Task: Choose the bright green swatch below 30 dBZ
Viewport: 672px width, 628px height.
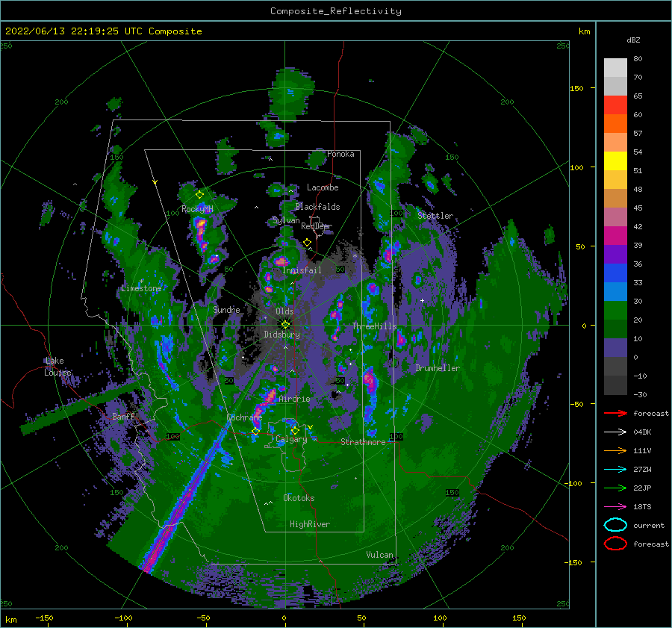Action: (615, 311)
